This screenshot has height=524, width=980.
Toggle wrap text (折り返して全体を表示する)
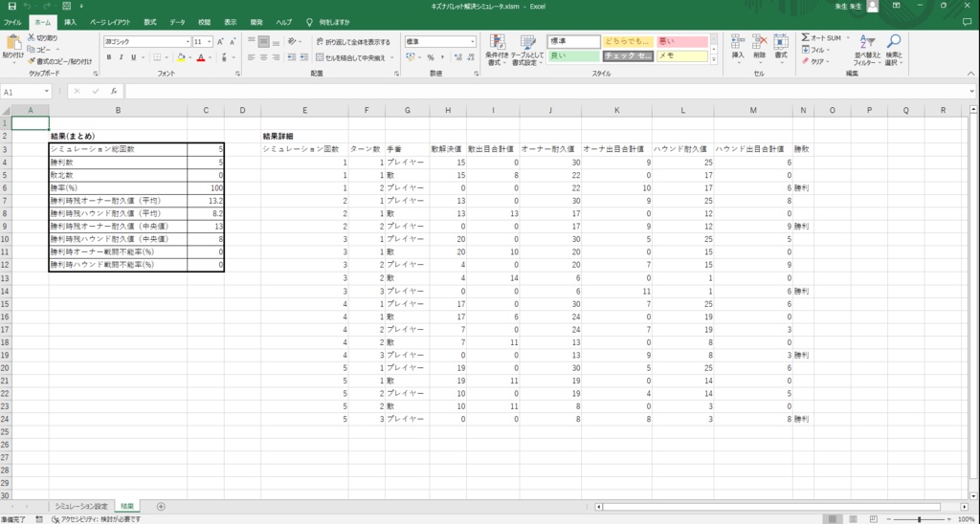click(352, 42)
